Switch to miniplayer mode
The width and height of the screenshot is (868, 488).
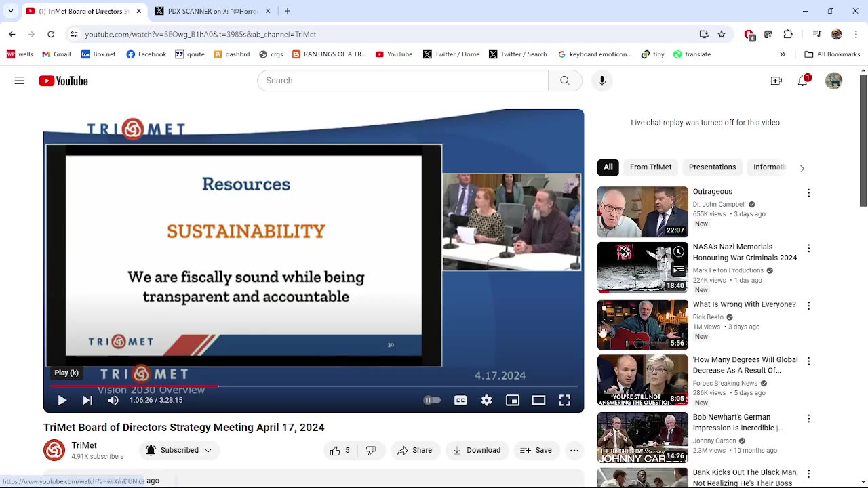(513, 401)
